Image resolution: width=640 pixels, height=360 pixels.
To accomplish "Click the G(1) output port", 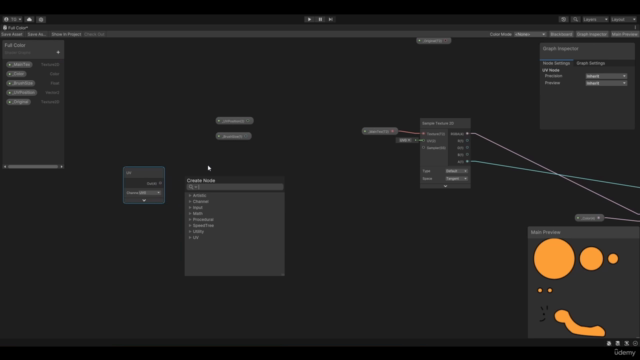I will [x=467, y=147].
